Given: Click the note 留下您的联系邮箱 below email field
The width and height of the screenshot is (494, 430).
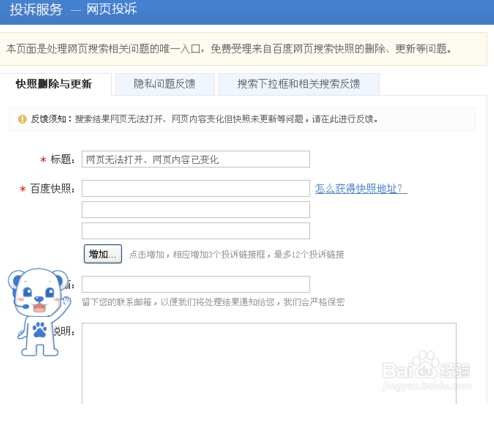Looking at the screenshot, I should coord(213,302).
